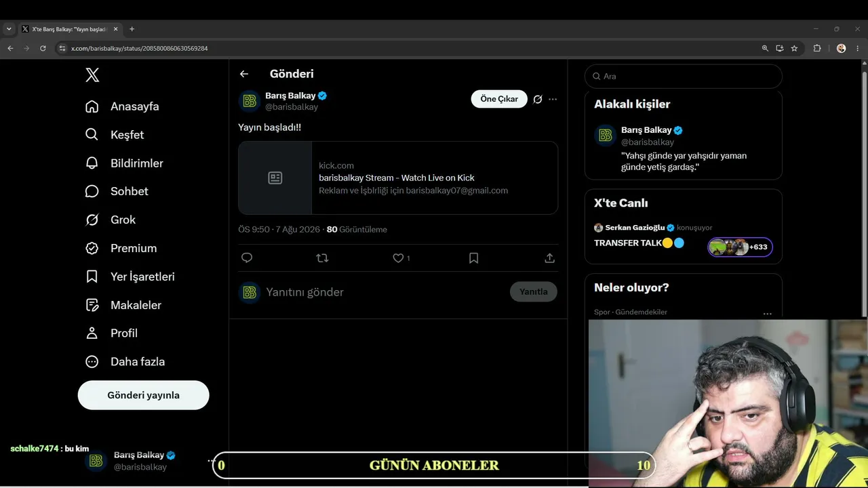The height and width of the screenshot is (488, 868).
Task: Click the zoom magnifier icon in address bar
Action: point(765,48)
